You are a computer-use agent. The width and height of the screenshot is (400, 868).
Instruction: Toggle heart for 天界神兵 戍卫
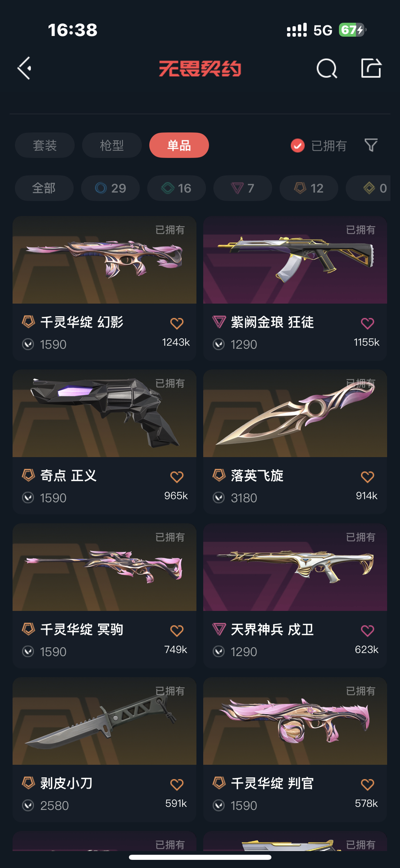367,631
